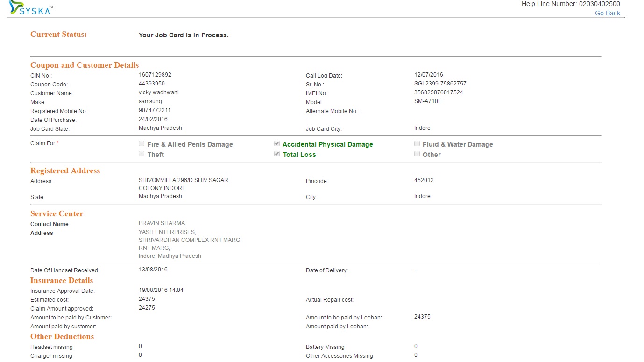Click the registered mobile number 9074772211
Screen dimensions: 644x362
[x=155, y=110]
